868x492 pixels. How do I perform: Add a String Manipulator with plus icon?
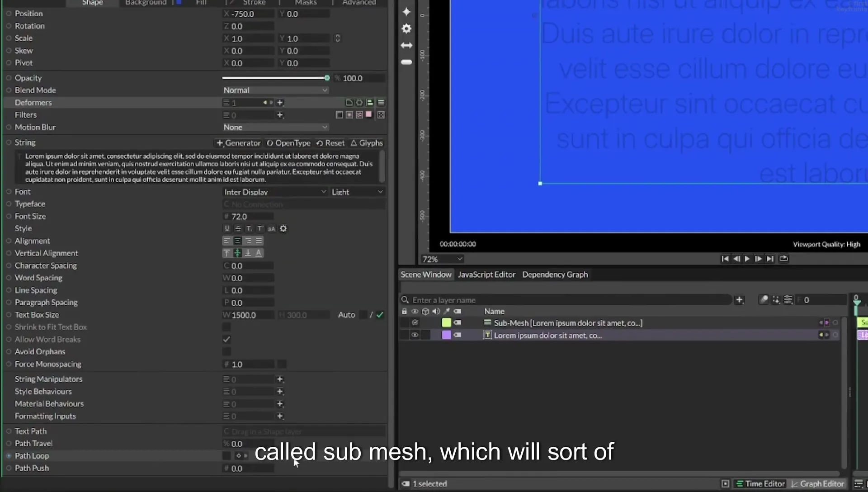tap(280, 379)
